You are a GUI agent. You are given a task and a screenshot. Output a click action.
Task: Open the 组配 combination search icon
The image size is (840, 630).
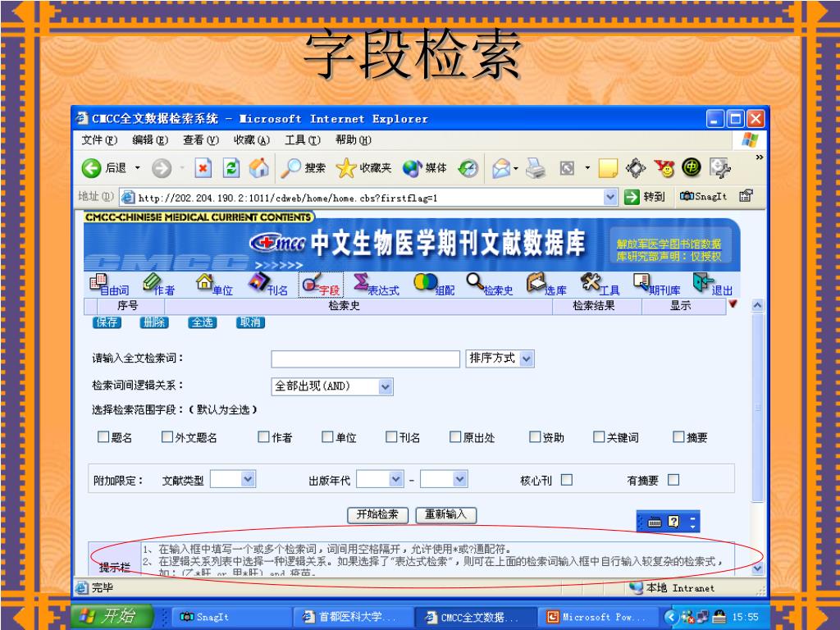[x=435, y=285]
